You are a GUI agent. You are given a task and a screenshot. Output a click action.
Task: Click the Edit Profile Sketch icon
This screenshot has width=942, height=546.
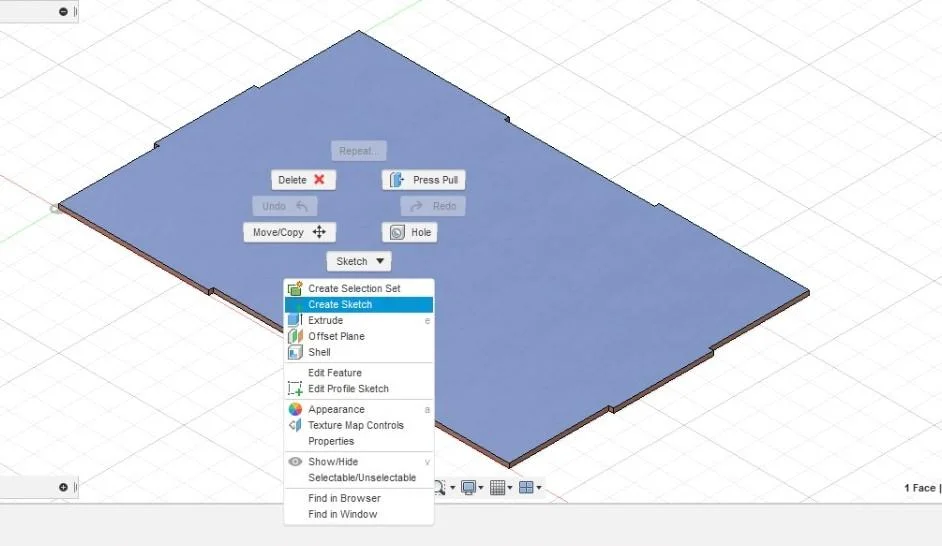click(295, 389)
